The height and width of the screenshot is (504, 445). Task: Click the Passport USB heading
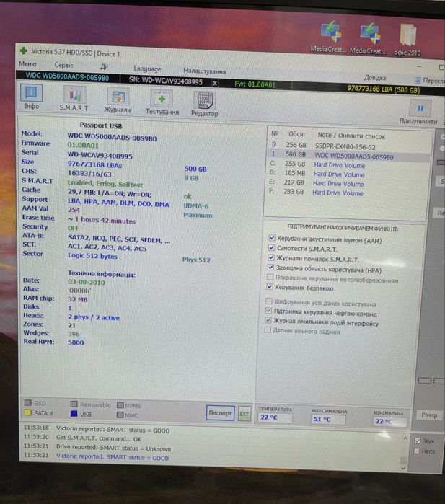coord(101,125)
